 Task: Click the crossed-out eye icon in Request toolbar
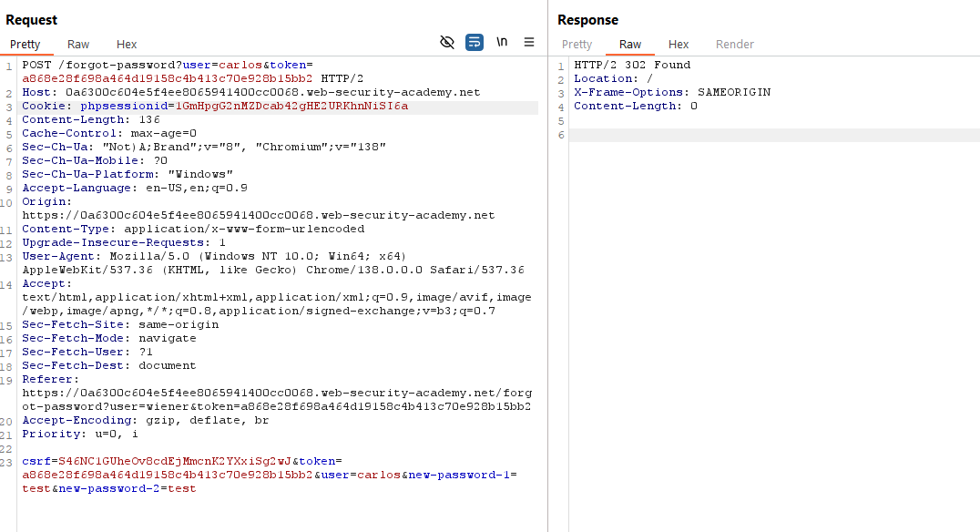[446, 43]
